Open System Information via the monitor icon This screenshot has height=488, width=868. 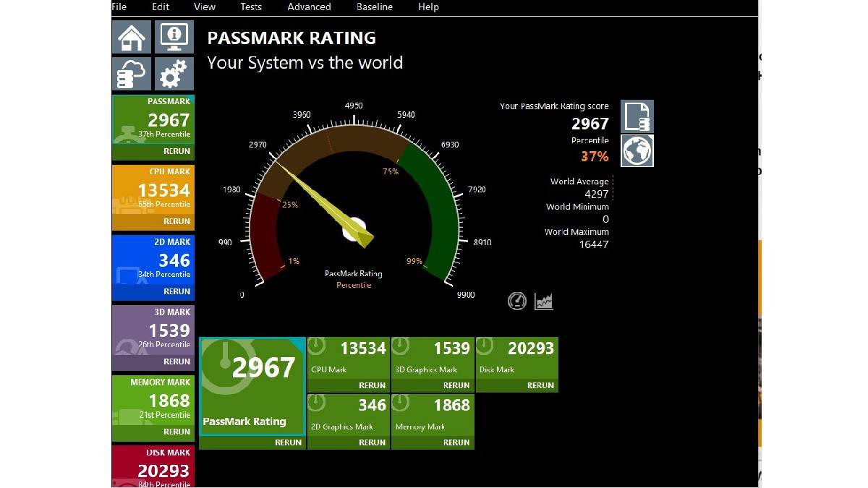pos(174,36)
